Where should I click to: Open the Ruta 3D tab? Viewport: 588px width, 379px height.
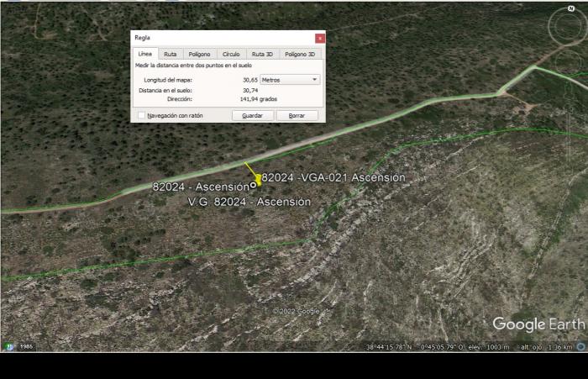262,54
